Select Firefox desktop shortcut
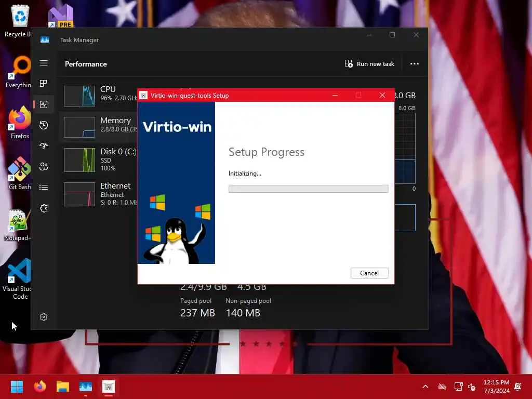Screen dimensions: 532x399 pyautogui.click(x=19, y=123)
